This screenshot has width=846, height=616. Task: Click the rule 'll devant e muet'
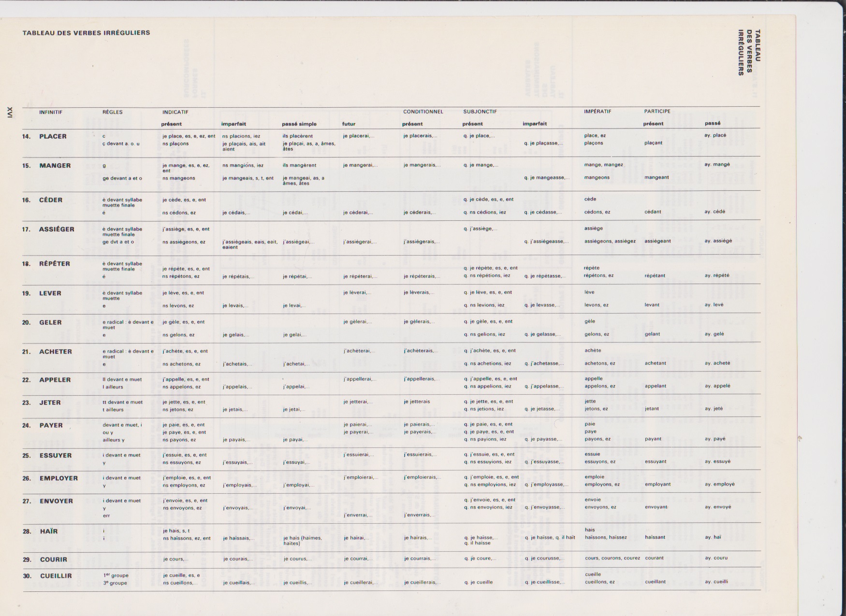[x=122, y=379]
